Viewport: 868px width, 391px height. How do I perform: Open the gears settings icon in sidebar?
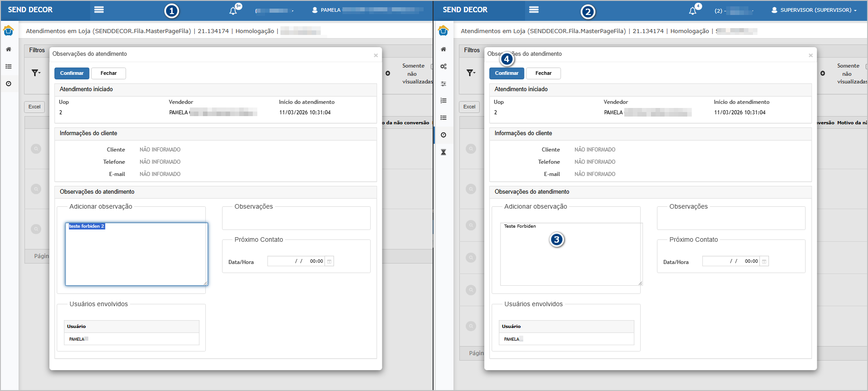pyautogui.click(x=444, y=66)
